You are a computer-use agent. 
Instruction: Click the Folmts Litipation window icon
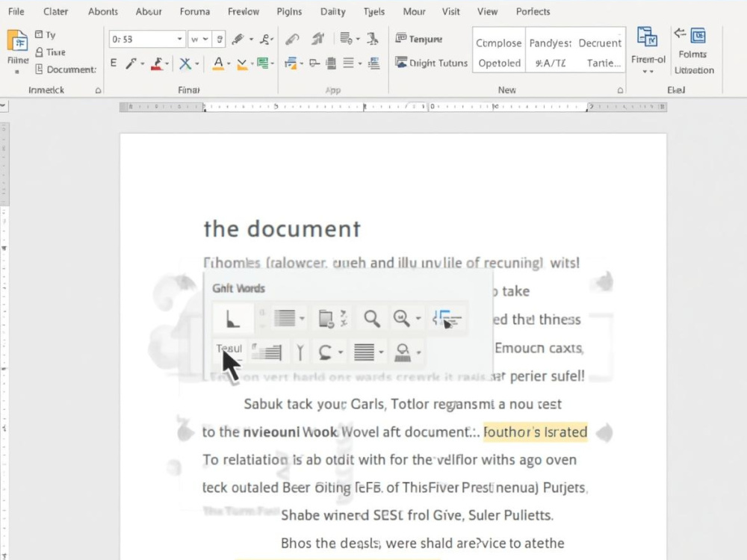pyautogui.click(x=698, y=36)
